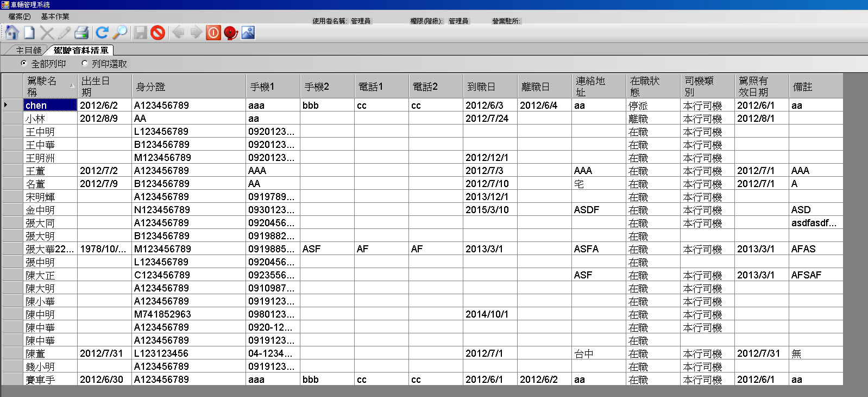Image resolution: width=868 pixels, height=397 pixels.
Task: Click the ID cell C123456789
Action: click(188, 275)
